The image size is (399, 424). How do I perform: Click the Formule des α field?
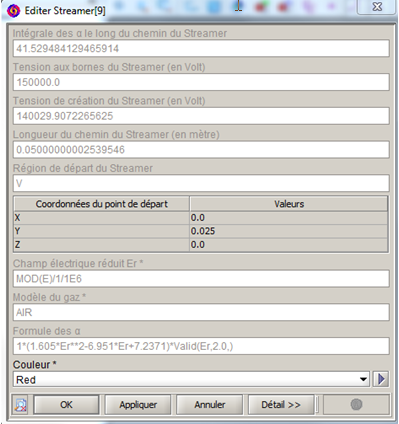[x=201, y=346]
